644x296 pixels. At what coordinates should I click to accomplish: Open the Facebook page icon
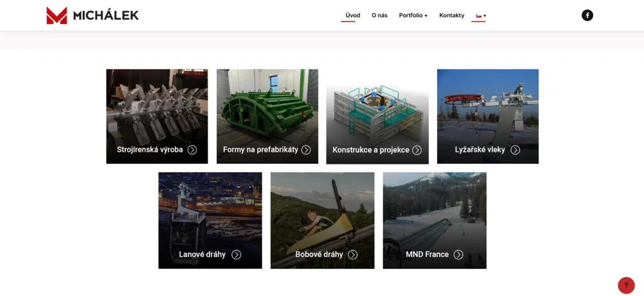click(587, 16)
